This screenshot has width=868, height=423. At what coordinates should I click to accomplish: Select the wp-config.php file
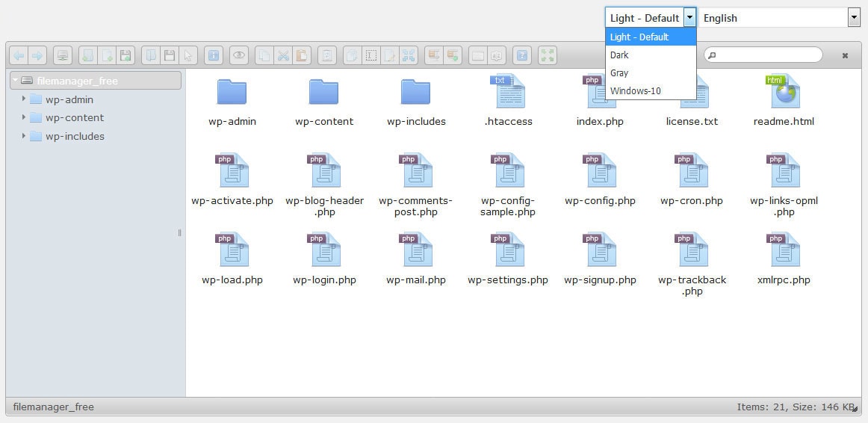(600, 179)
